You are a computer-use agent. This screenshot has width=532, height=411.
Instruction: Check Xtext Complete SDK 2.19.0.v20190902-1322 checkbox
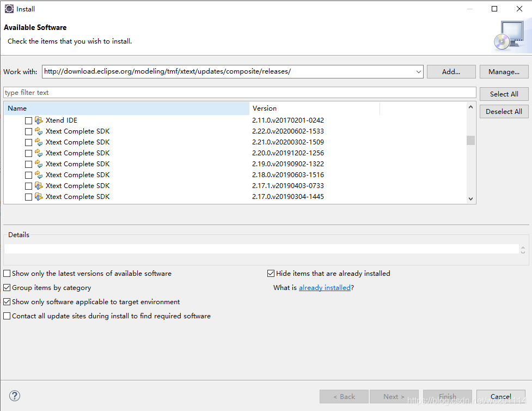pos(28,164)
